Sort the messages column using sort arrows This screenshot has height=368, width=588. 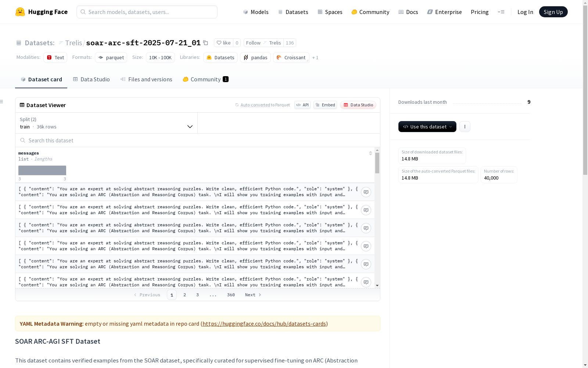[x=370, y=153]
